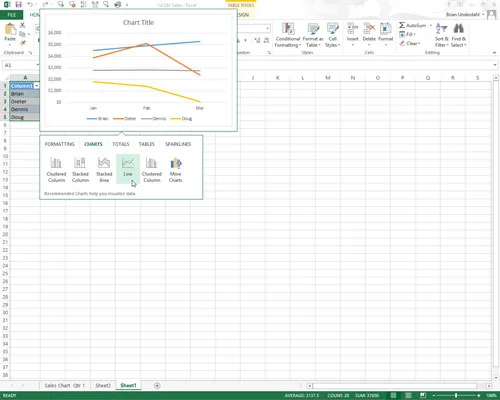Switch to TOTALS tab in Quick Analysis

point(121,144)
